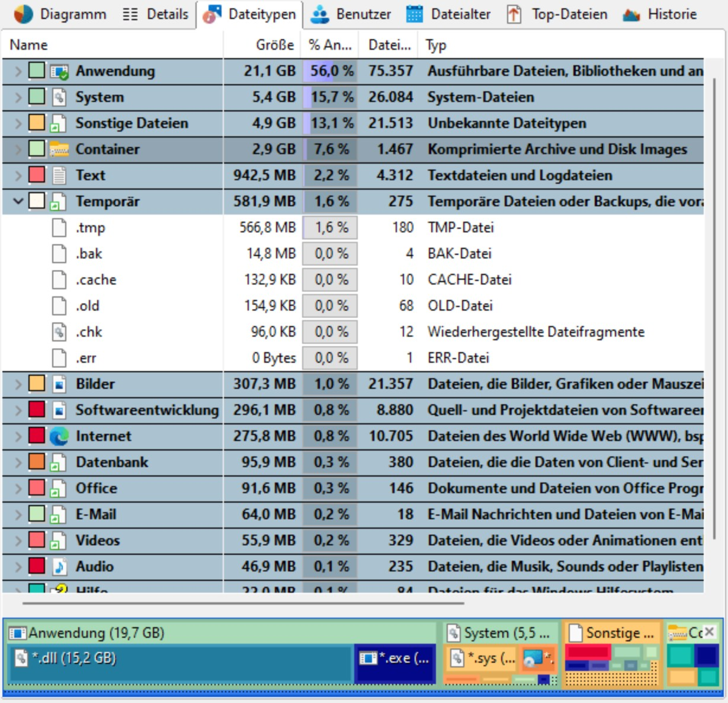Image resolution: width=728 pixels, height=703 pixels.
Task: Click the Videos file icon
Action: [x=59, y=541]
